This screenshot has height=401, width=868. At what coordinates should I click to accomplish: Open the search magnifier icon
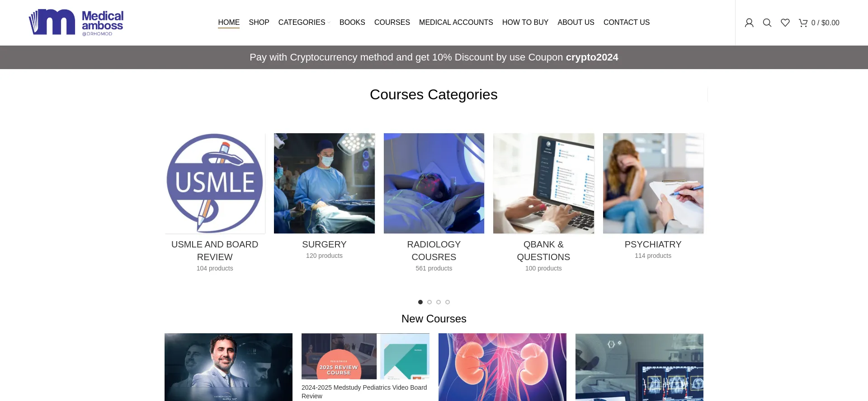click(x=767, y=23)
